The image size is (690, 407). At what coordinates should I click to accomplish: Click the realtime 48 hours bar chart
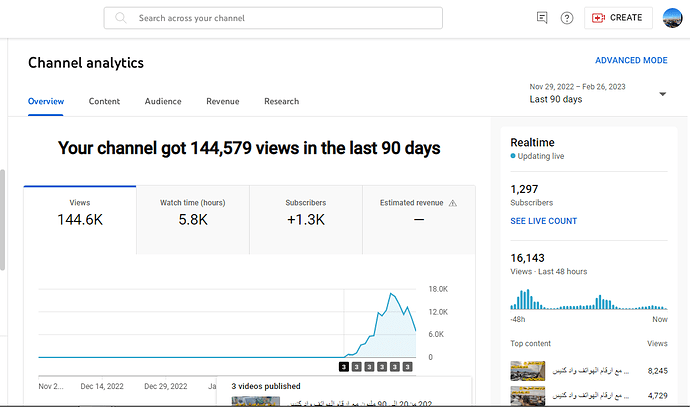tap(589, 299)
